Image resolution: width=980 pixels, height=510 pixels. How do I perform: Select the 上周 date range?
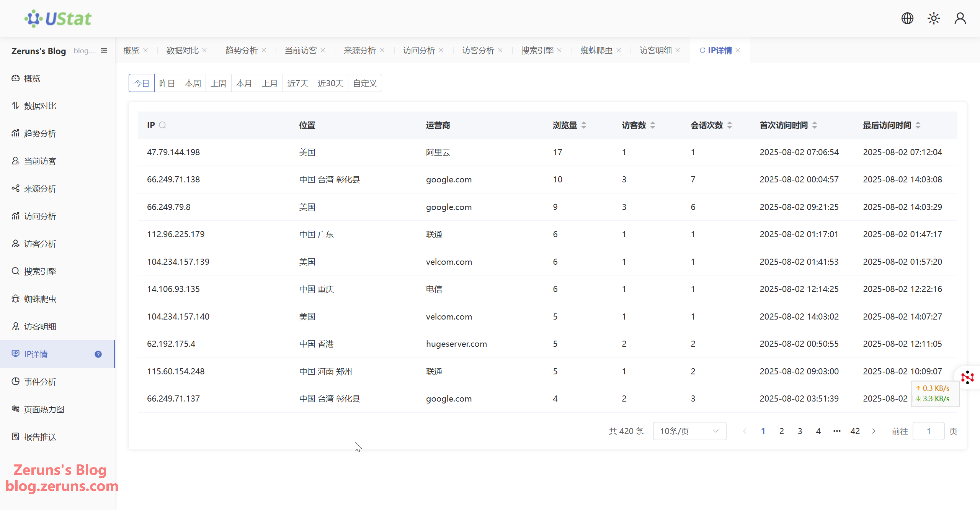pos(219,83)
